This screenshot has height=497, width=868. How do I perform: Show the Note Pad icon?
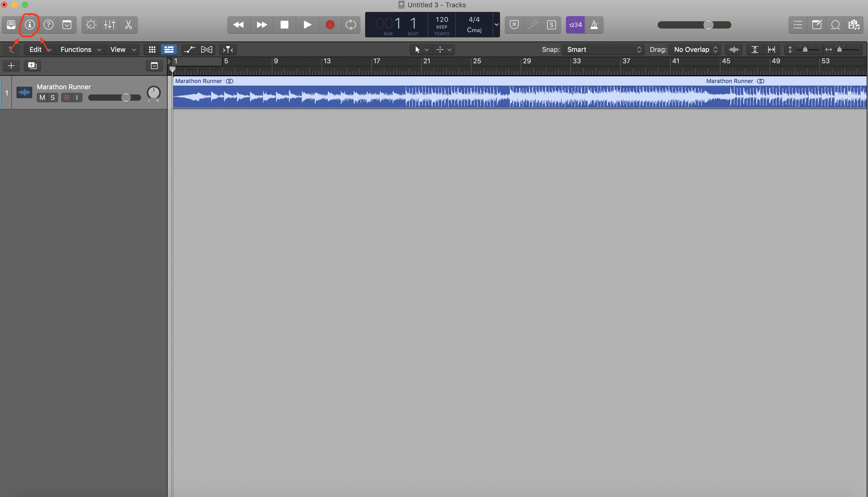(816, 25)
